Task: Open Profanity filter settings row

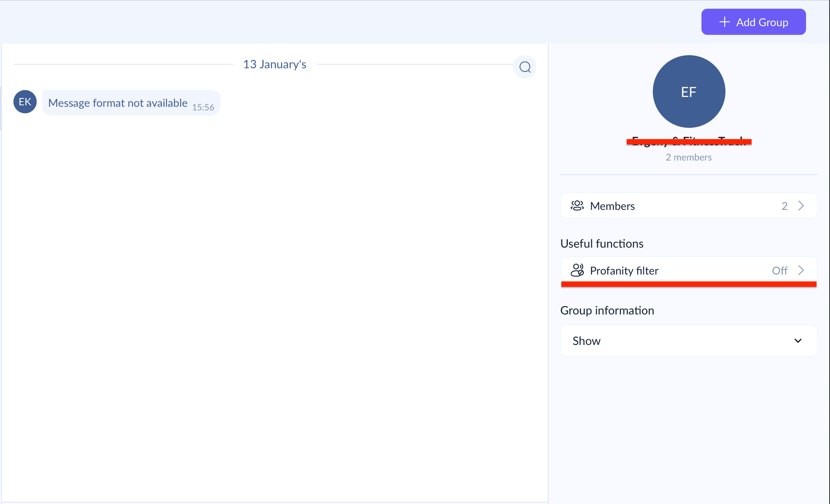Action: (689, 270)
